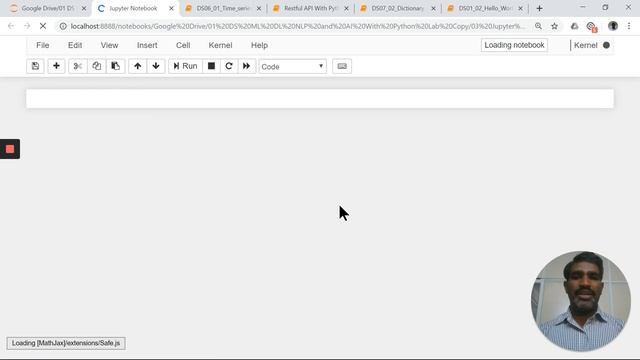Cut selected cells with scissors icon
Viewport: 640px width, 360px height.
(78, 66)
